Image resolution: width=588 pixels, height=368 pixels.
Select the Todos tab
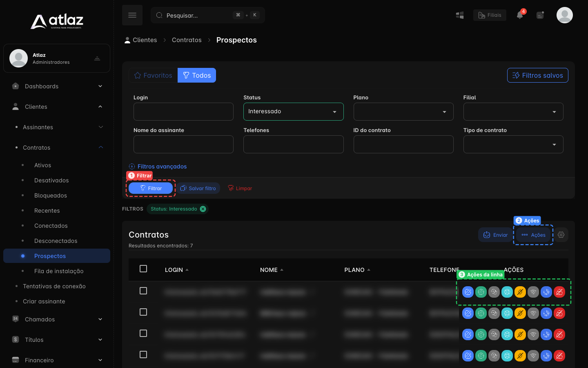[197, 75]
